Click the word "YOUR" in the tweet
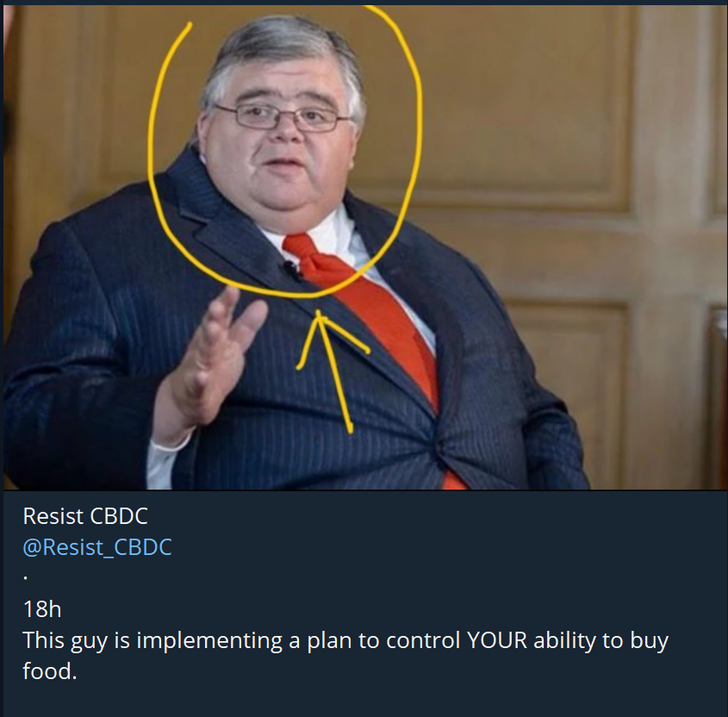This screenshot has width=728, height=717. (497, 640)
